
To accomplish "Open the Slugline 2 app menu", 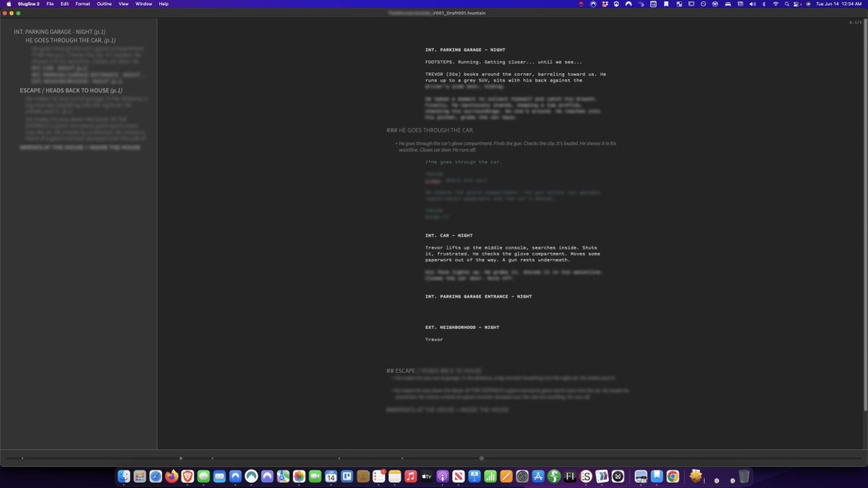I will (x=28, y=4).
